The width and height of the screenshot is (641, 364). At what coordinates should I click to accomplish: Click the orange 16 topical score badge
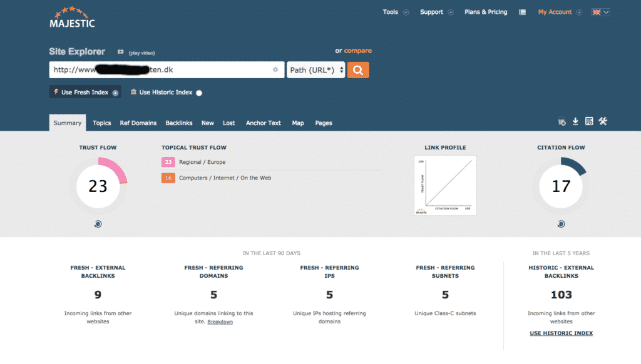(168, 178)
